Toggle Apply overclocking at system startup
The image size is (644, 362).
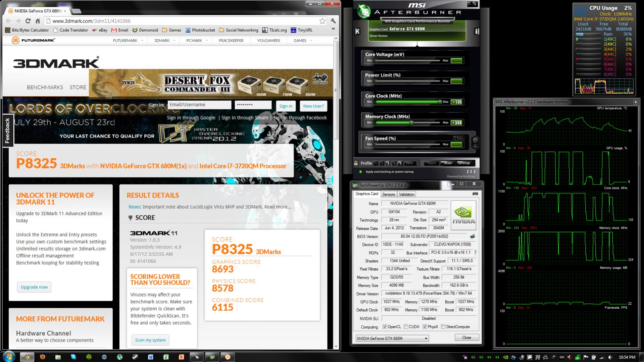click(361, 172)
